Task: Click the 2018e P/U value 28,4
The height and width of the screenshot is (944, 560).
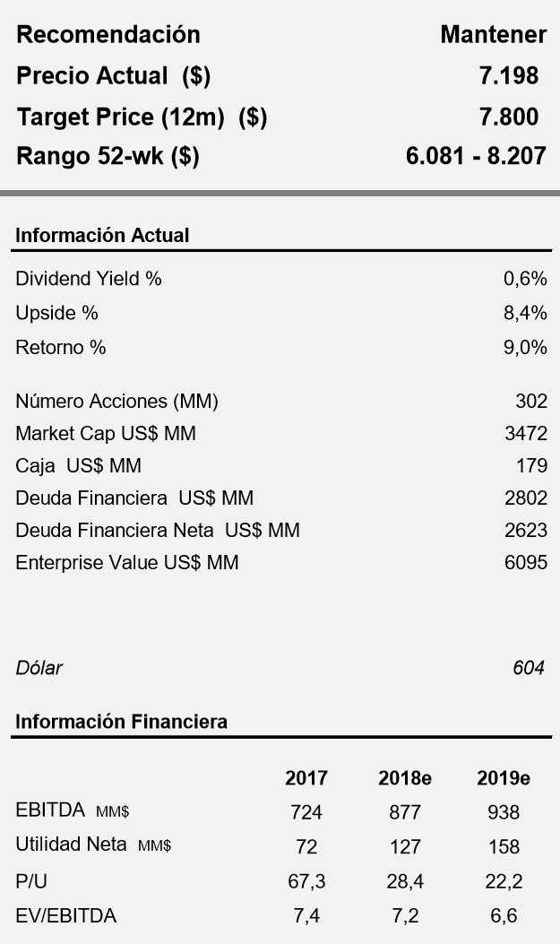Action: 405,882
